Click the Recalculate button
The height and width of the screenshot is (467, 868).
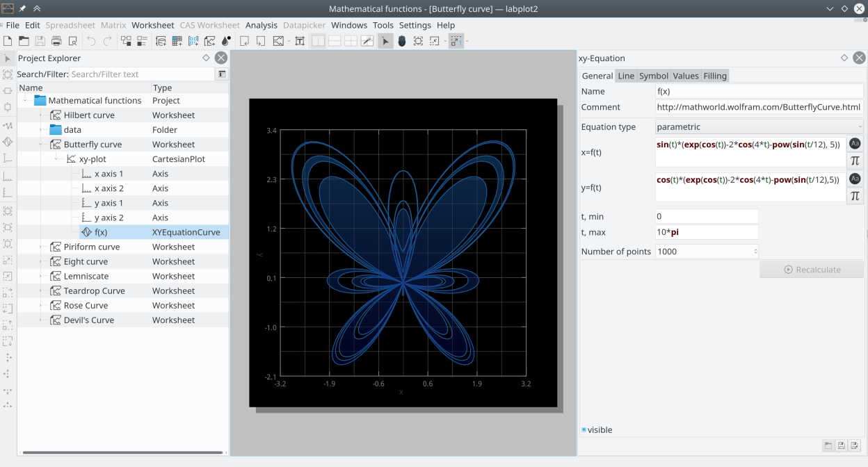[x=812, y=270]
